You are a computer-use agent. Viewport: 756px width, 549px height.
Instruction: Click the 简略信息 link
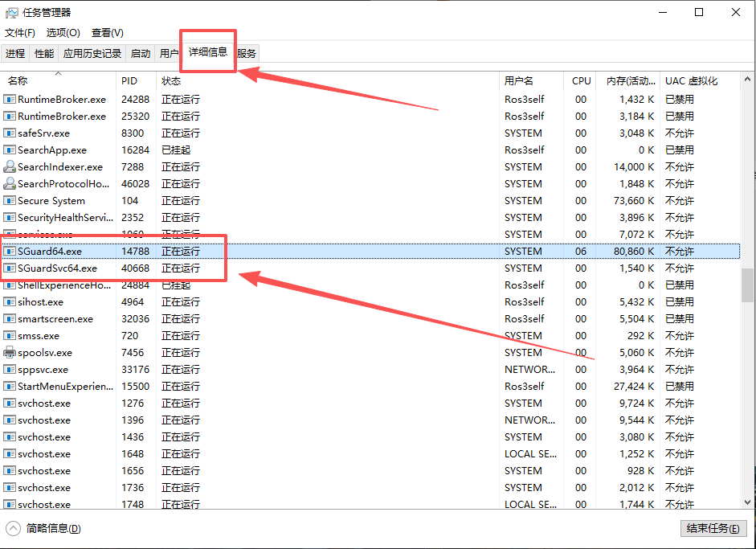(x=53, y=528)
